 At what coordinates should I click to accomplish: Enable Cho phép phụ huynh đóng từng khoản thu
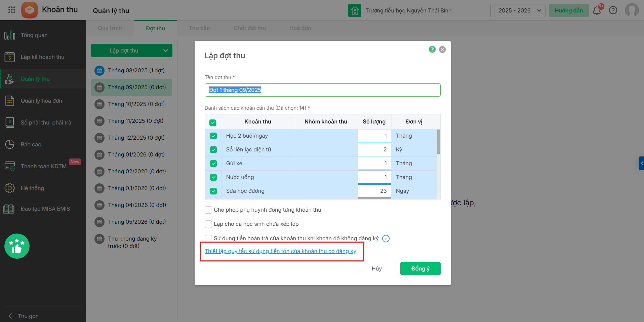[208, 210]
